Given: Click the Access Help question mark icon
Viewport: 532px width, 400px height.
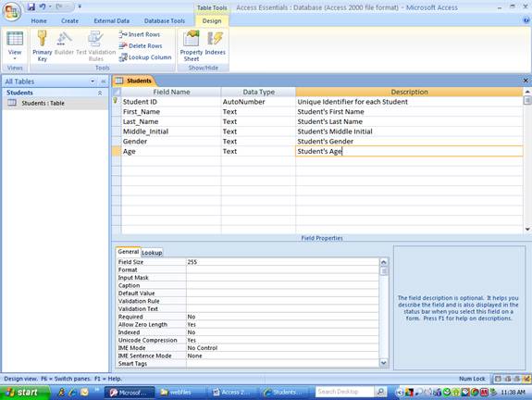Looking at the screenshot, I should (526, 20).
